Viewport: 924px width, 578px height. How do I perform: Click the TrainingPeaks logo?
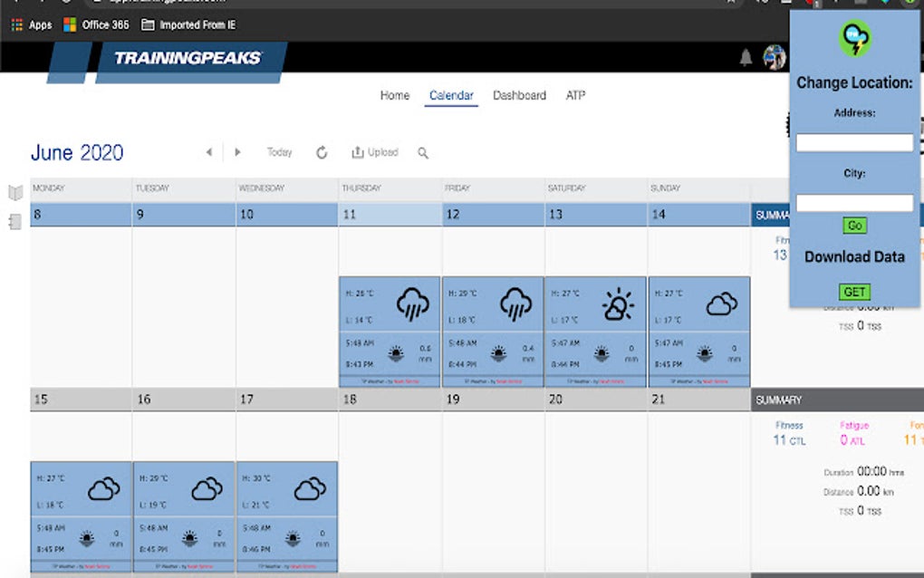pos(188,58)
